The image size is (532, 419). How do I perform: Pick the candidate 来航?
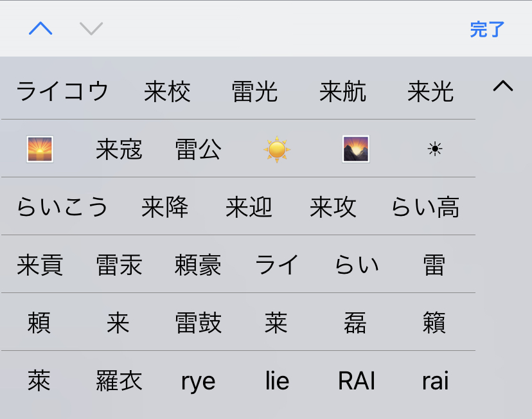(342, 92)
